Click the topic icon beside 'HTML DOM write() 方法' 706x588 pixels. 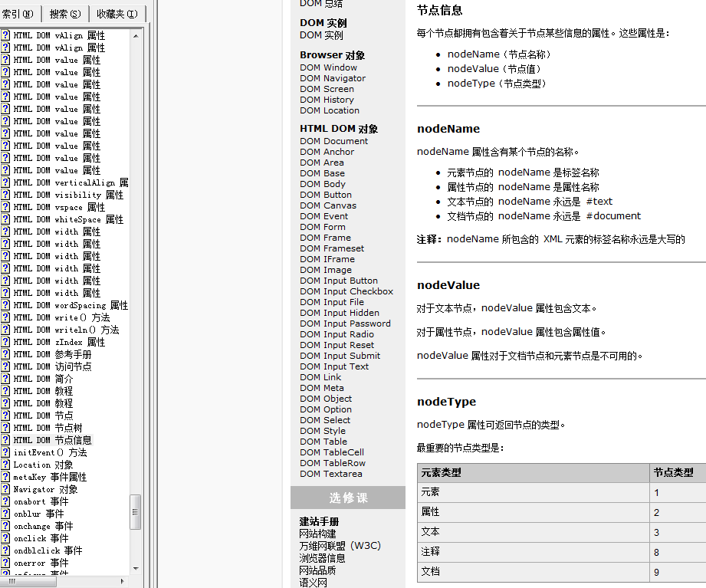pos(5,317)
